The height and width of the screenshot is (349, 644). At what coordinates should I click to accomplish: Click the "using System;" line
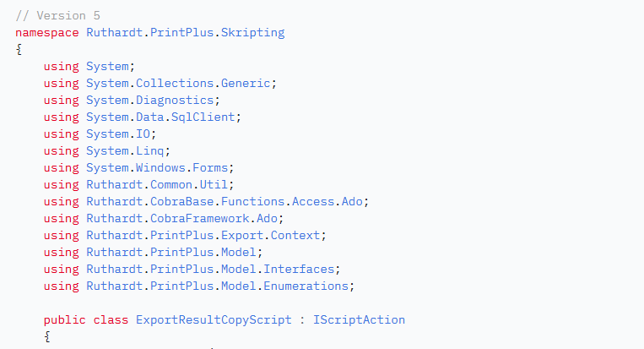pos(89,67)
